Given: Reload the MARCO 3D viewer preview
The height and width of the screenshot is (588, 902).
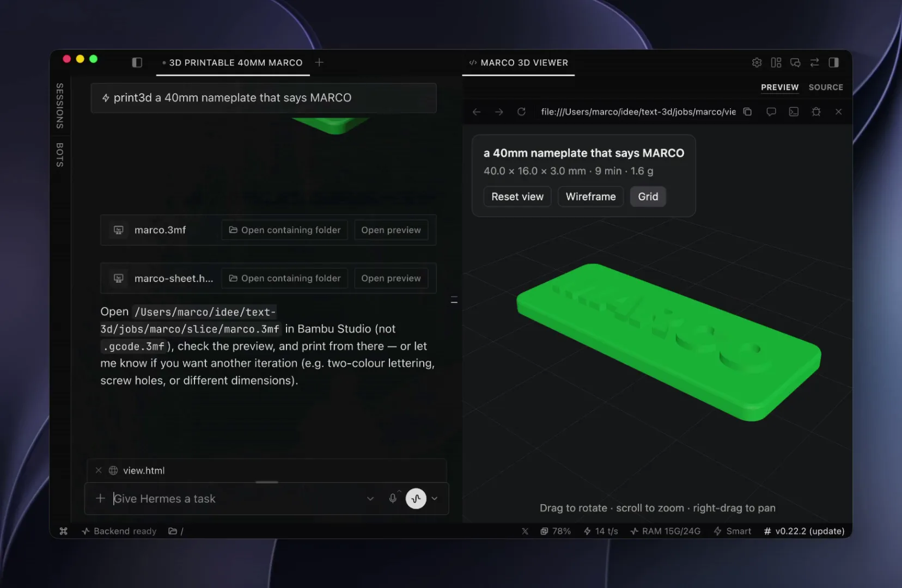Looking at the screenshot, I should click(x=521, y=112).
